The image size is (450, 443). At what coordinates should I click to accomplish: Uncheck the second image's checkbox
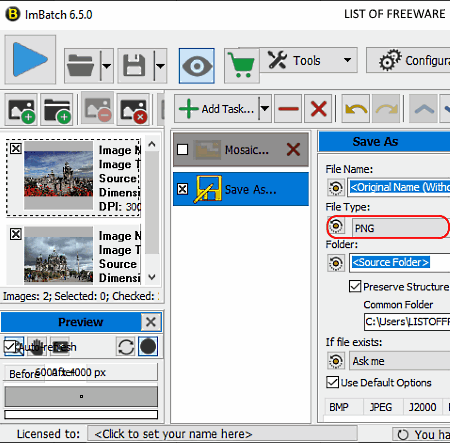[x=16, y=234]
